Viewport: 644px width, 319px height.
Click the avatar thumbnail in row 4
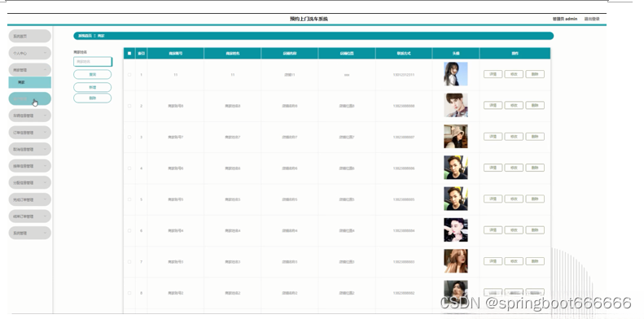coord(455,168)
